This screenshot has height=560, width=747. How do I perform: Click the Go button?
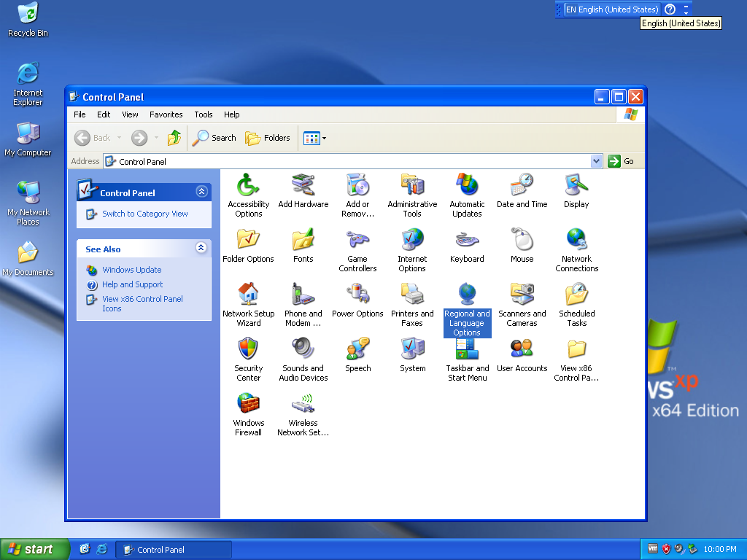tap(622, 161)
